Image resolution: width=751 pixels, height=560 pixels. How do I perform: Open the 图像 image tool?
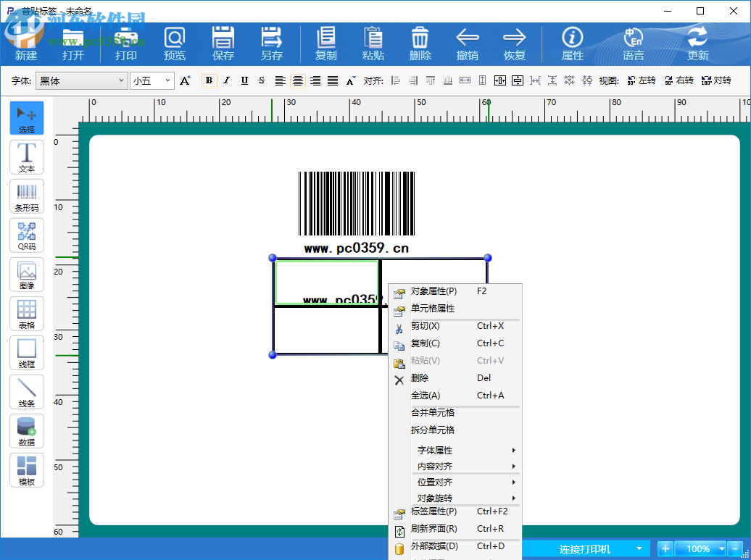27,274
